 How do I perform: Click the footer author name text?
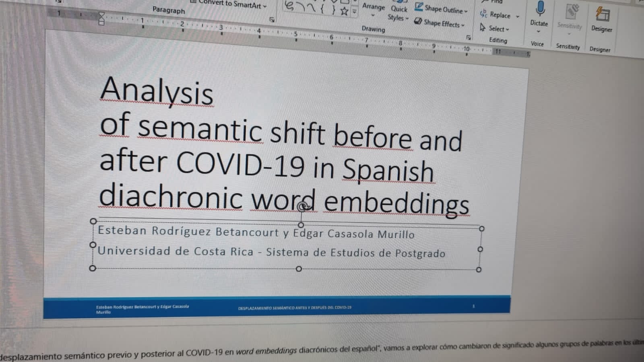coord(142,309)
